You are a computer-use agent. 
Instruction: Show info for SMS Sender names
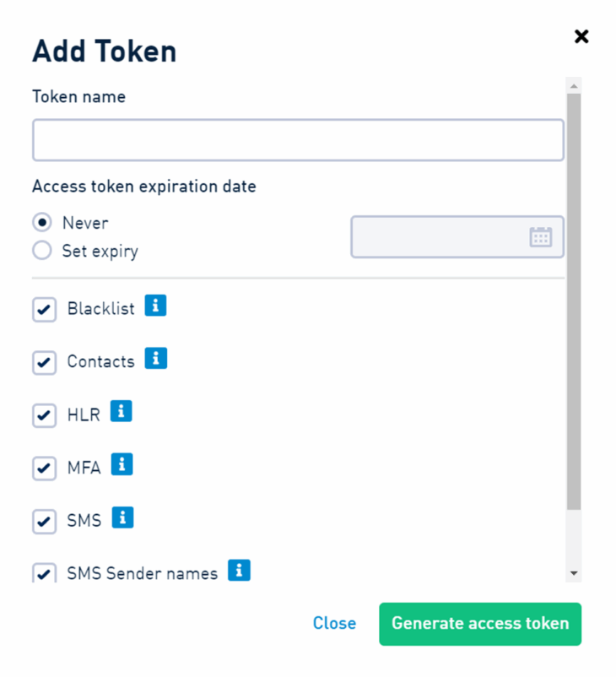[240, 571]
